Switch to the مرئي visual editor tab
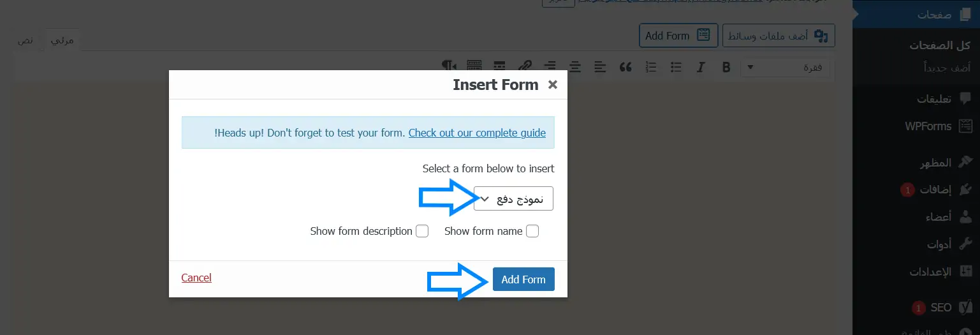 pos(62,40)
